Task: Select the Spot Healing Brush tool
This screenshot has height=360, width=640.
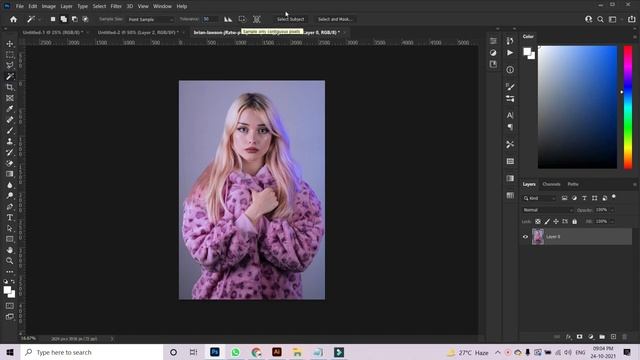Action: click(x=10, y=120)
